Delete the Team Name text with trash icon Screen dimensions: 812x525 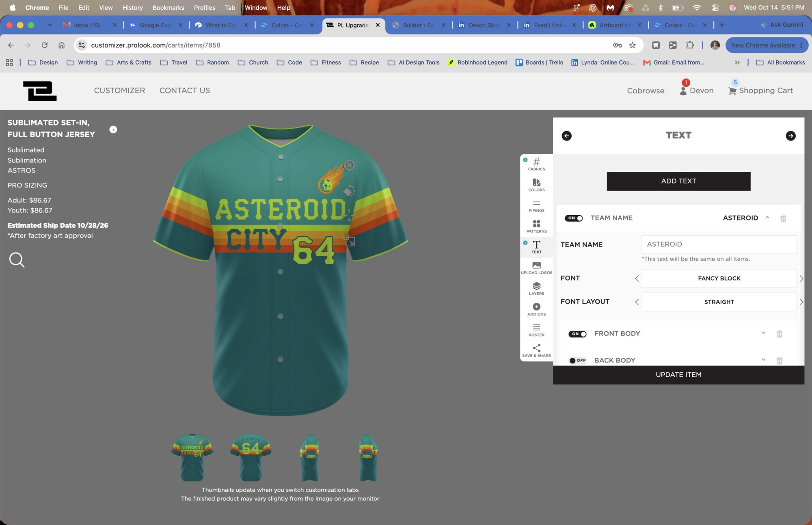point(783,218)
